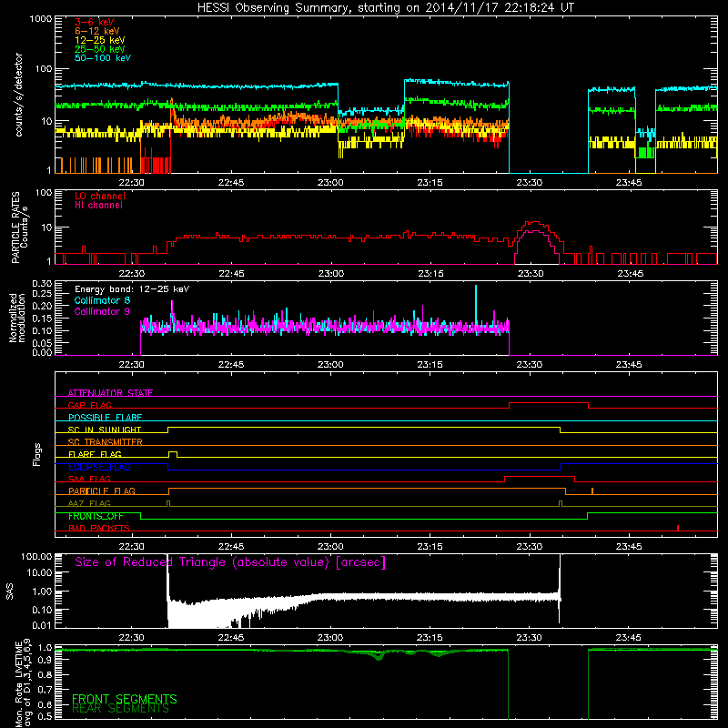Screen dimensions: 728x728
Task: Click the A47 FLAG label
Action: click(89, 503)
